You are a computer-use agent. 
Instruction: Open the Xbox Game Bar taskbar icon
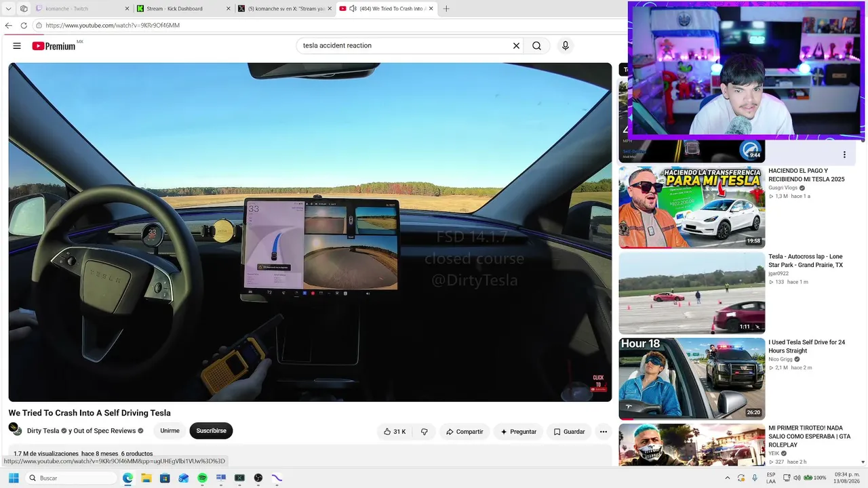click(239, 478)
